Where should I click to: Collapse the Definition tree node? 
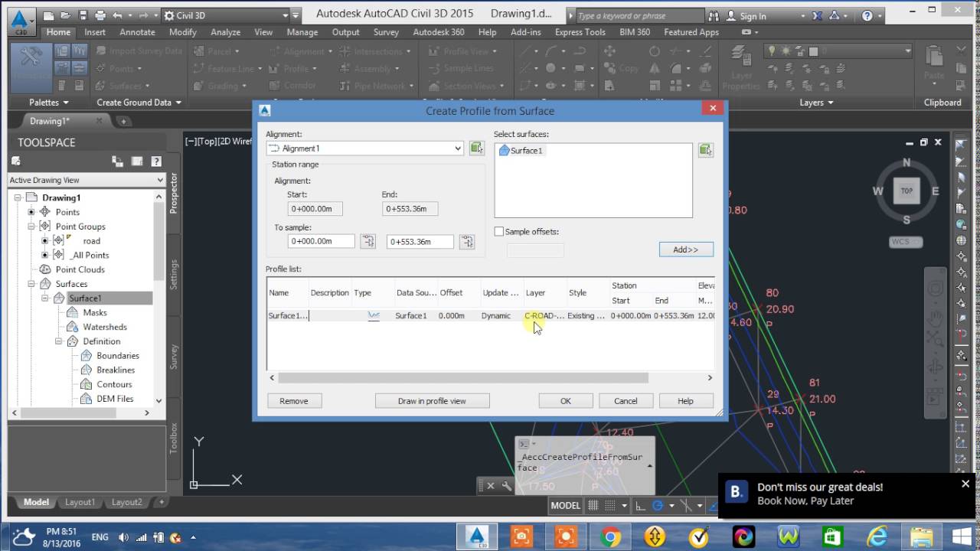[59, 341]
